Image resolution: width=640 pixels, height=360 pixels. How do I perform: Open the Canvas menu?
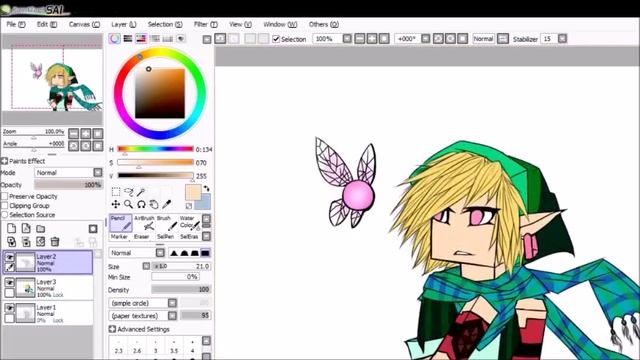[x=84, y=24]
